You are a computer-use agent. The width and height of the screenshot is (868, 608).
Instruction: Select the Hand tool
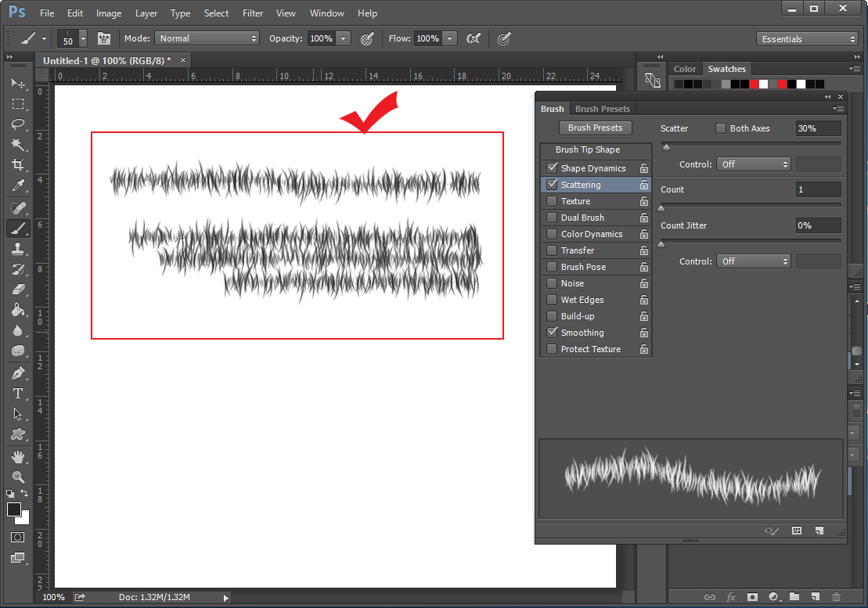tap(18, 457)
